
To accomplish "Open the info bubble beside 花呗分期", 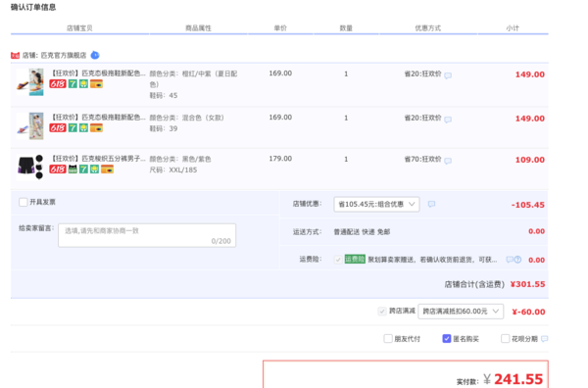I will tap(545, 339).
